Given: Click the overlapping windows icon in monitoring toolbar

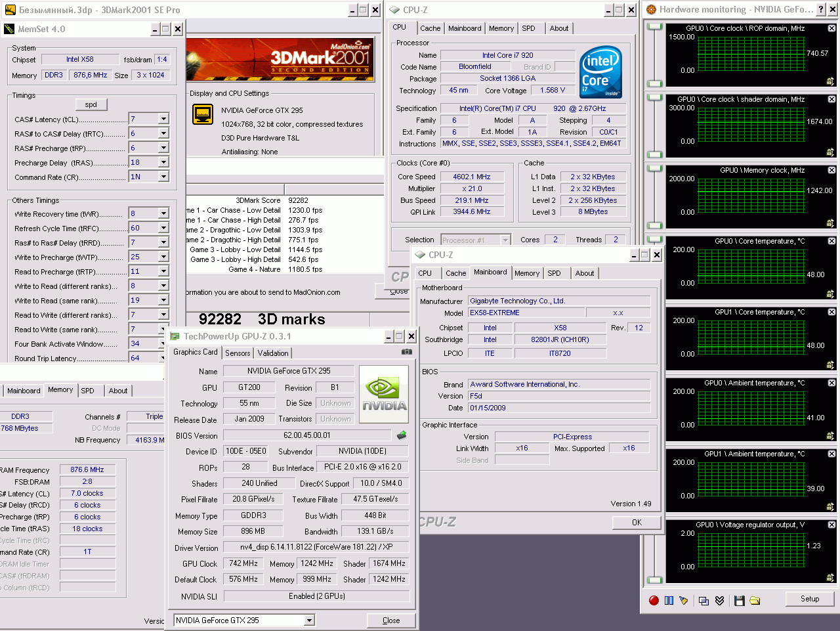Looking at the screenshot, I should 703,600.
